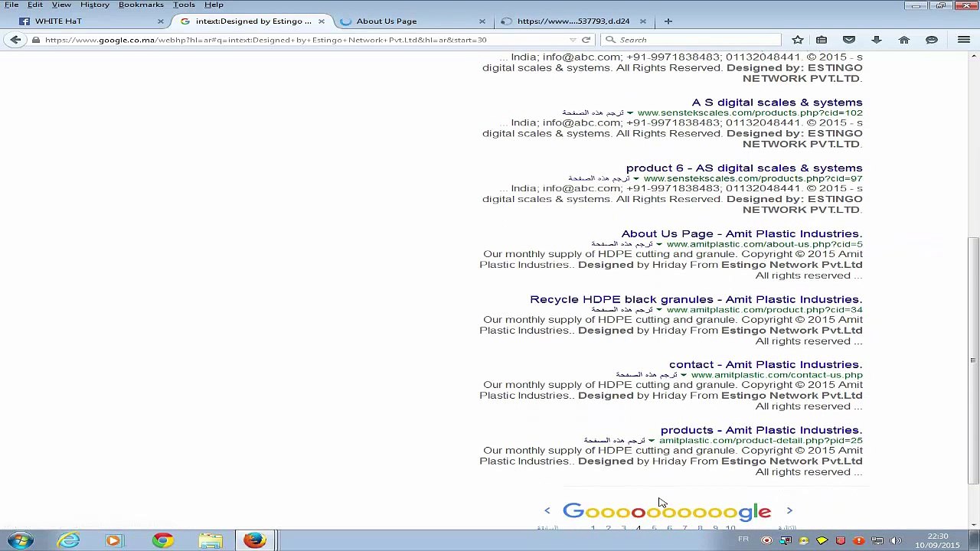Click FR language indicator in system tray

tap(743, 540)
